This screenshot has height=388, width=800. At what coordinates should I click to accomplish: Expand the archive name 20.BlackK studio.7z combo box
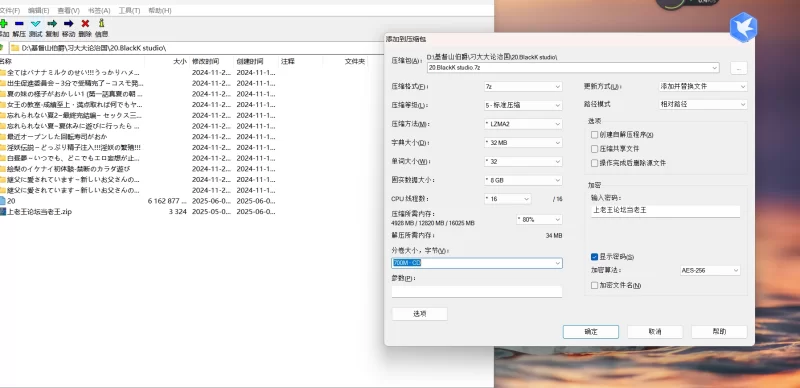pyautogui.click(x=573, y=67)
